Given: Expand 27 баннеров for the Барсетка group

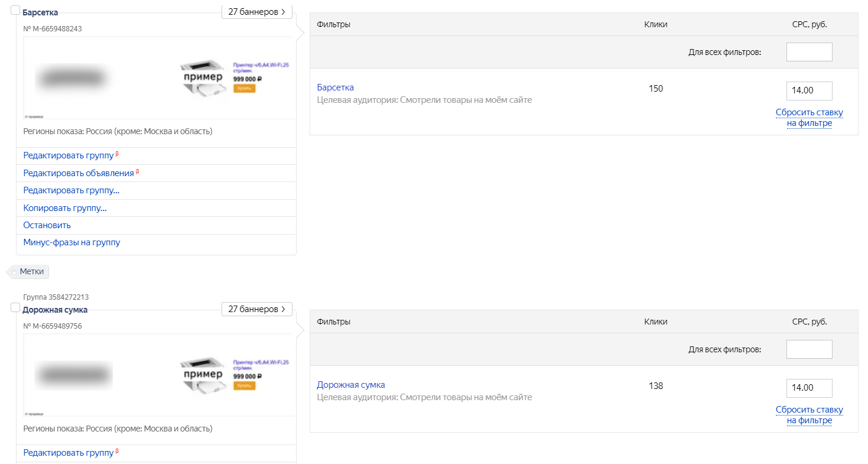Looking at the screenshot, I should coord(256,12).
